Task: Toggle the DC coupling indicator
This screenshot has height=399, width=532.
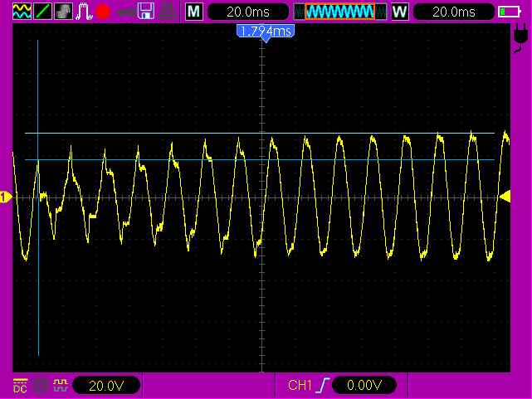Action: click(20, 386)
